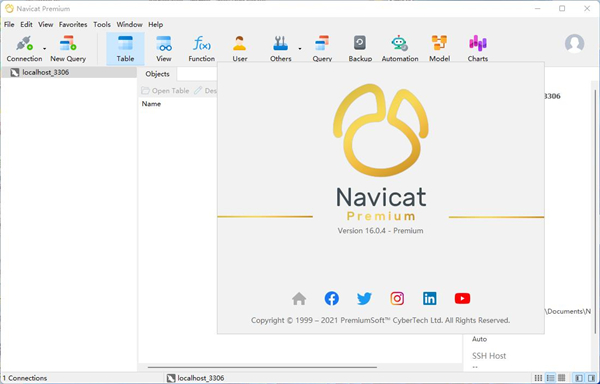
Task: Click the user account avatar icon
Action: tap(574, 44)
